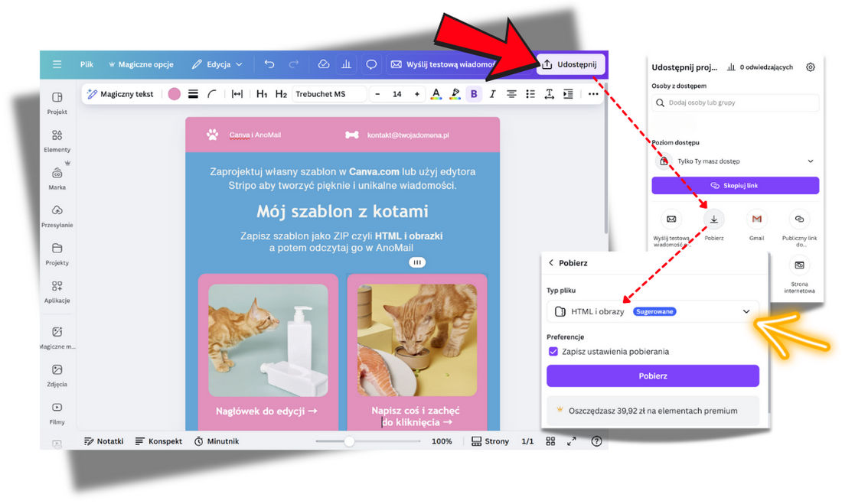Image resolution: width=842 pixels, height=504 pixels.
Task: Open Zdjęcia photos panel
Action: coord(57,376)
